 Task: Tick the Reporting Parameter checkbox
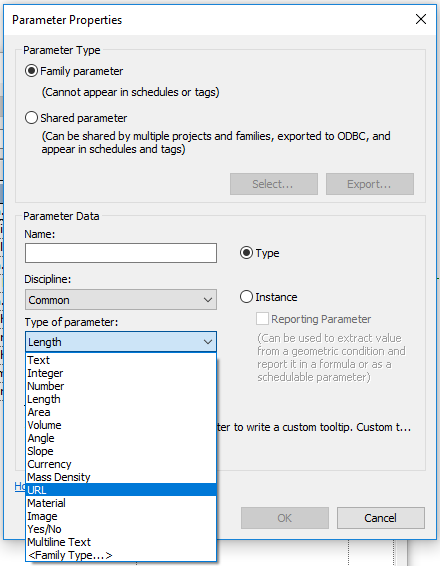click(x=262, y=319)
